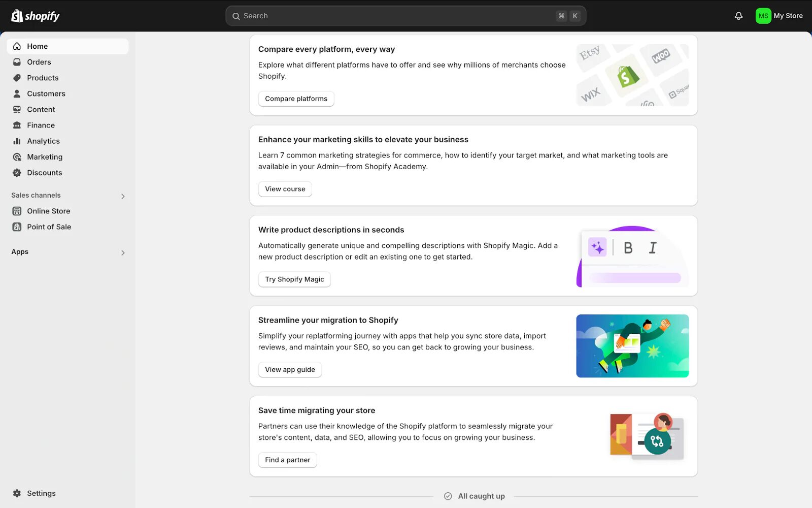The height and width of the screenshot is (508, 812).
Task: Click the Compare platforms button
Action: 296,99
